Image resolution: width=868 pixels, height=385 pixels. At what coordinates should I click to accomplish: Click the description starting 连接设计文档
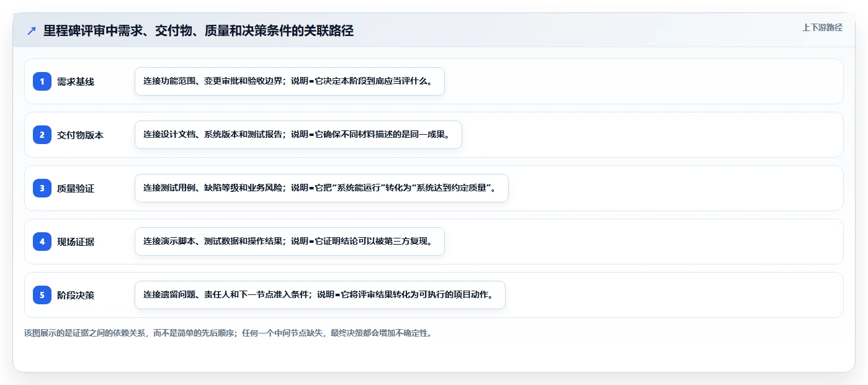click(x=298, y=135)
